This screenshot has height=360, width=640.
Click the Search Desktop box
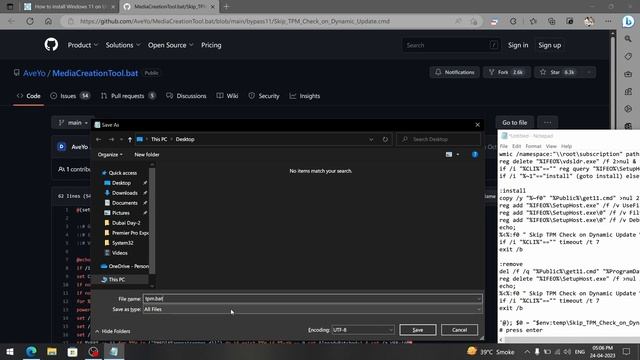438,139
